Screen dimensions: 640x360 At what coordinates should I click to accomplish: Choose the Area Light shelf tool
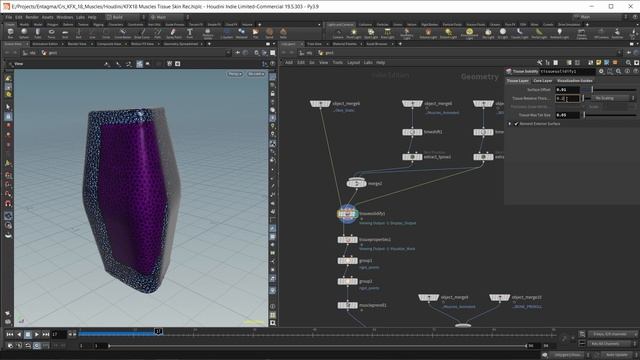(x=387, y=33)
